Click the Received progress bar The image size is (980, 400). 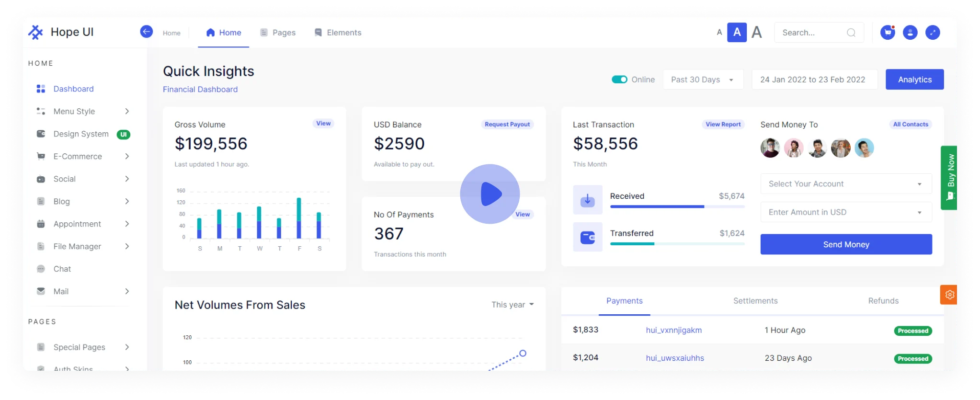pos(677,206)
